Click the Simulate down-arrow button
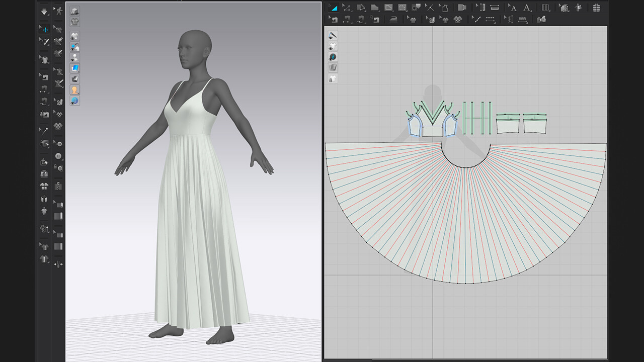The height and width of the screenshot is (362, 644). 45,11
